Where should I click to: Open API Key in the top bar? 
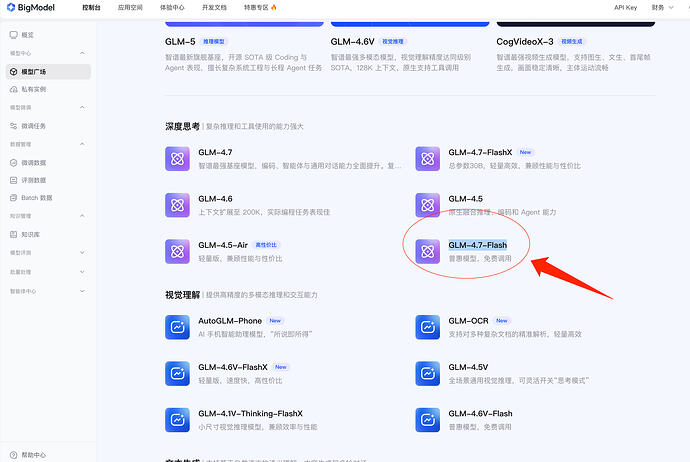pyautogui.click(x=625, y=7)
